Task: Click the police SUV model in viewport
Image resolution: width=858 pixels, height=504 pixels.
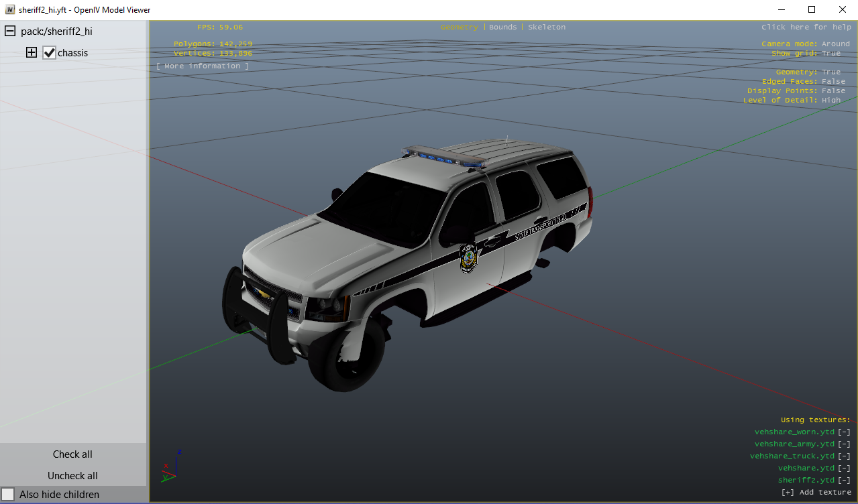Action: 408,265
